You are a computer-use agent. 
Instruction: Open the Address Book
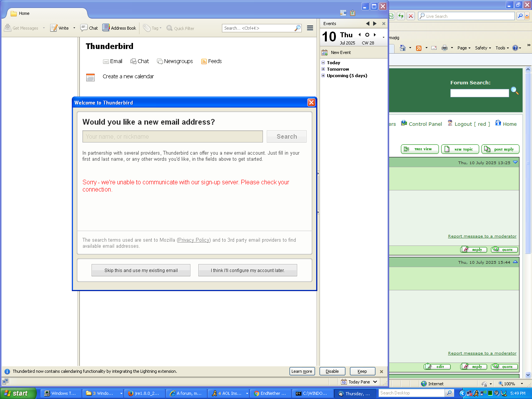(106, 28)
